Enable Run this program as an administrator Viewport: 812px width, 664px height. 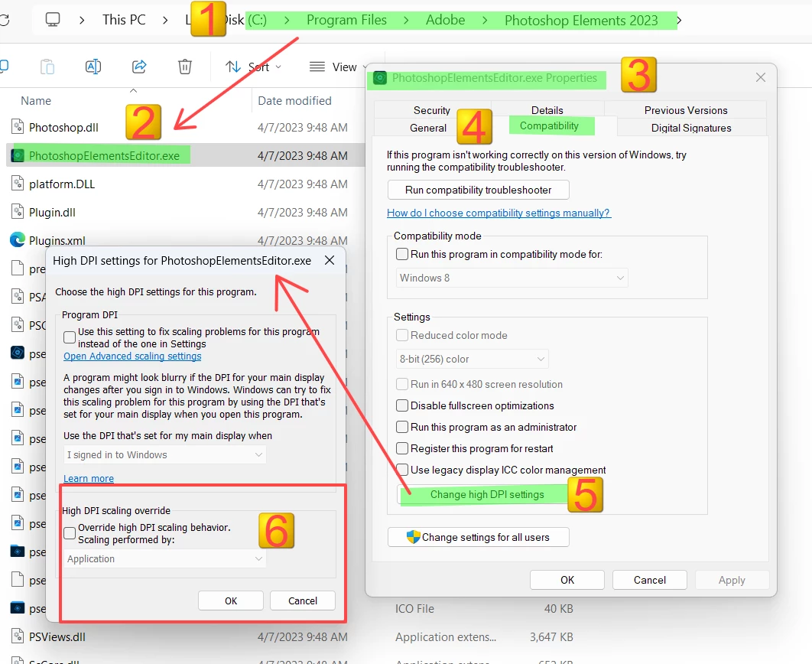402,427
